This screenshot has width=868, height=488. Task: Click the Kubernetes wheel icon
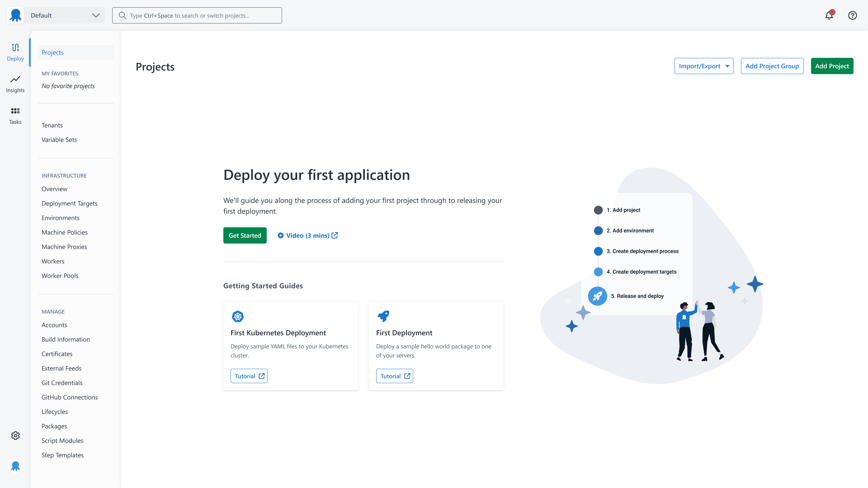click(238, 316)
